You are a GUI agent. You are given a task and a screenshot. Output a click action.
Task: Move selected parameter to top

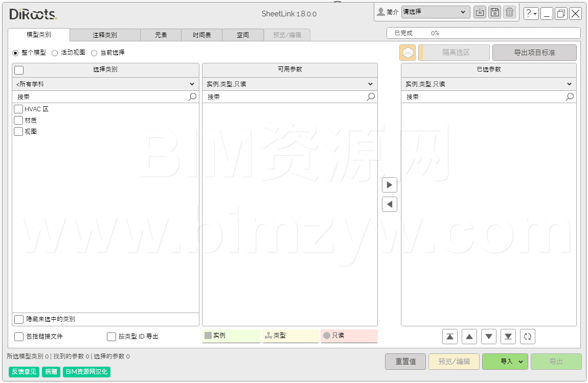tap(450, 337)
